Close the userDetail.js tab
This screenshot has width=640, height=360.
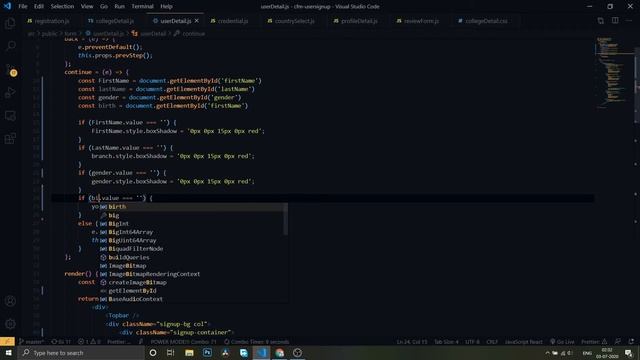197,21
